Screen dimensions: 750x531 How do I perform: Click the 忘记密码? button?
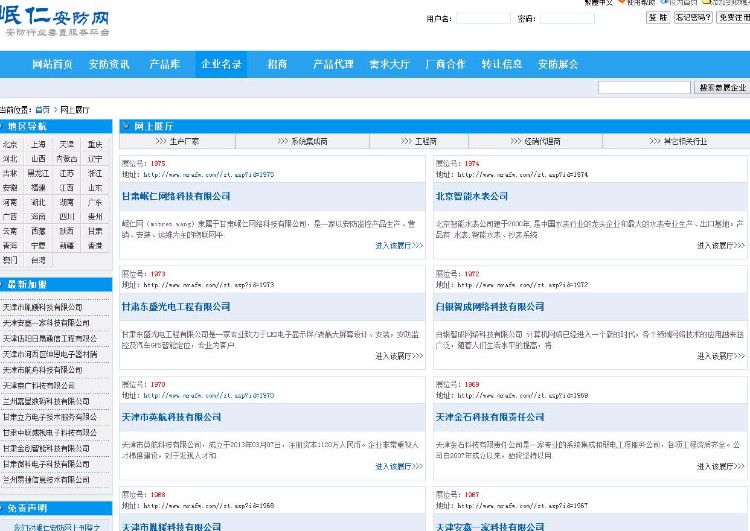coord(692,18)
